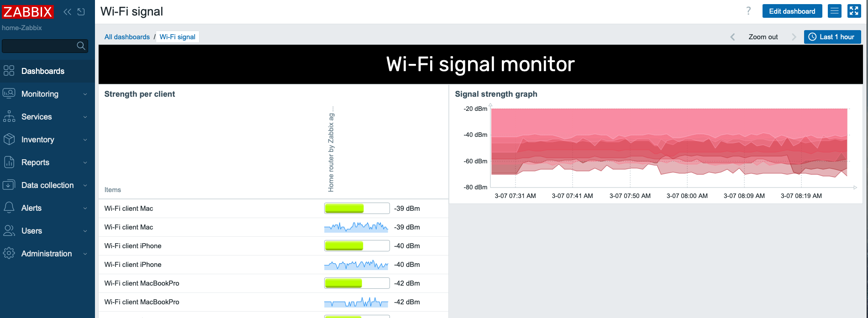Focus the sidebar search input field
Image resolution: width=868 pixels, height=318 pixels.
click(39, 46)
